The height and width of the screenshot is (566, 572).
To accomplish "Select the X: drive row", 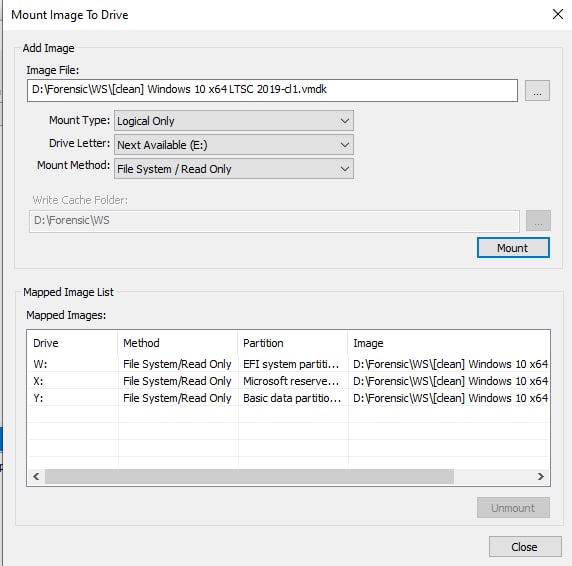I will click(289, 381).
